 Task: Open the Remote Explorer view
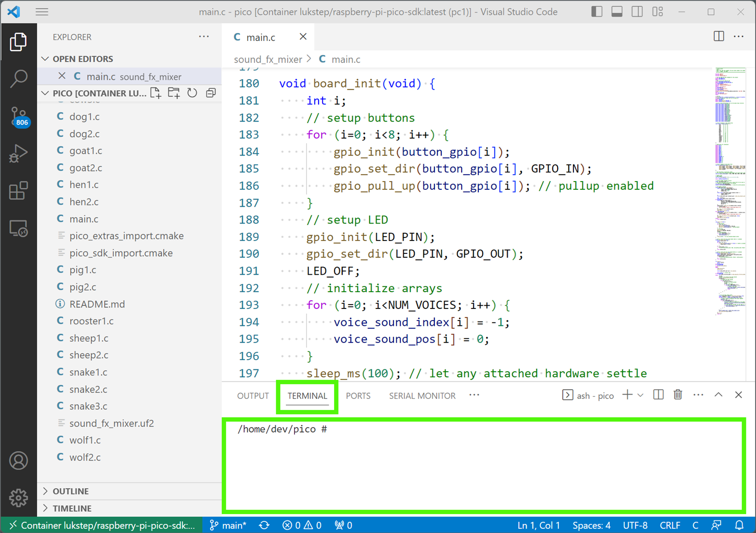coord(18,228)
